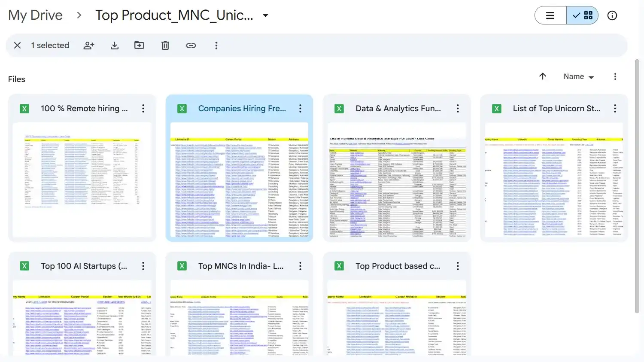Open options for Top MNCs In India file
The width and height of the screenshot is (644, 362).
pyautogui.click(x=300, y=266)
